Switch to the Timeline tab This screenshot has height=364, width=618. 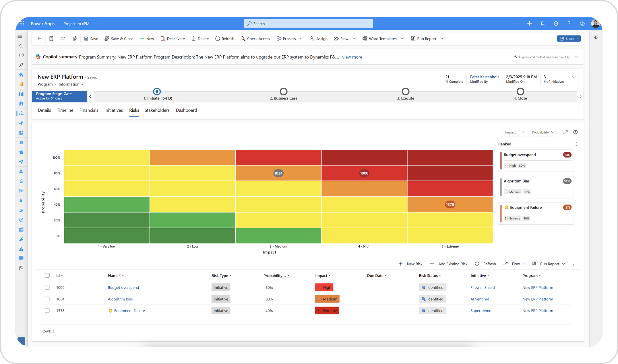[x=65, y=110]
